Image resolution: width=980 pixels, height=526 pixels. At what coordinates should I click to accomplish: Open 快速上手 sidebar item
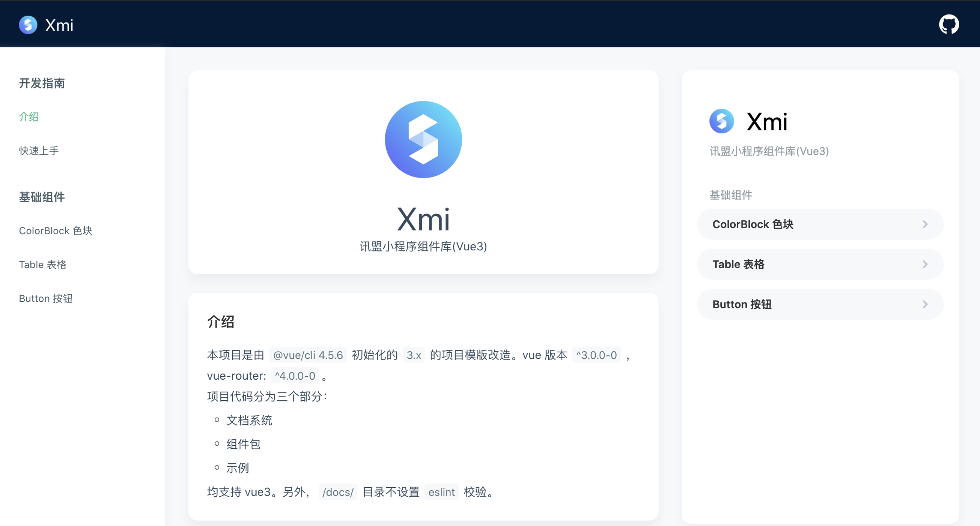tap(39, 151)
